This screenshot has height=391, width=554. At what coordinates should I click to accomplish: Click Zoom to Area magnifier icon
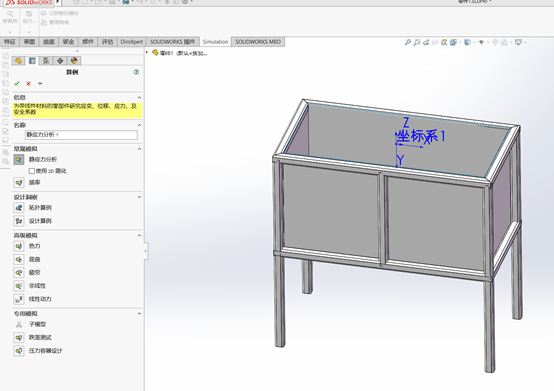click(x=417, y=42)
